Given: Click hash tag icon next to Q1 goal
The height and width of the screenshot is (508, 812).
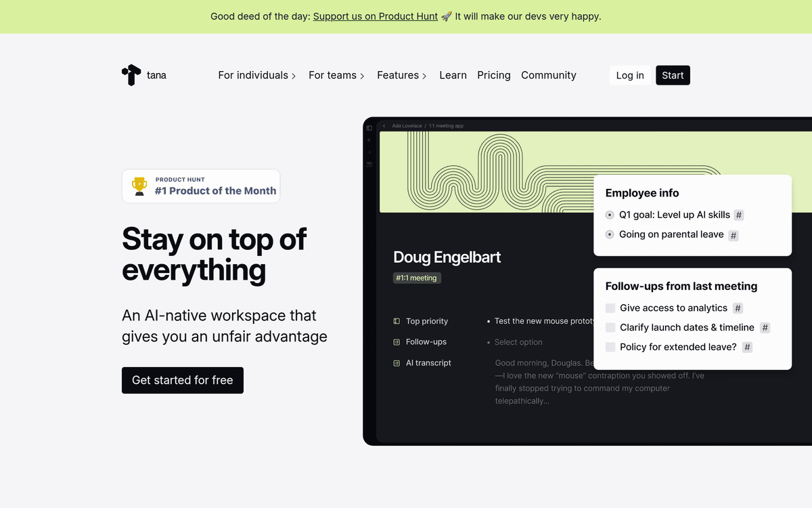Looking at the screenshot, I should [x=739, y=215].
